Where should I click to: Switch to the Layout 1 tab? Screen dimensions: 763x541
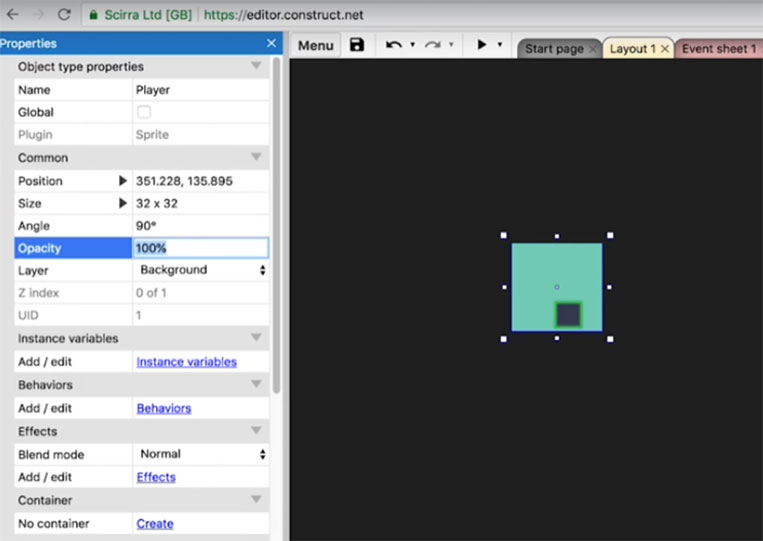point(632,49)
